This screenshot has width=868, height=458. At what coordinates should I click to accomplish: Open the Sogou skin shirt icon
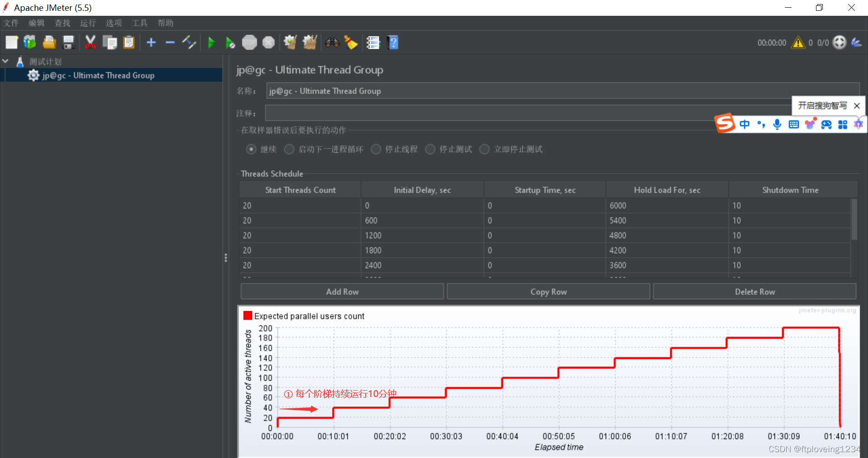pos(810,123)
